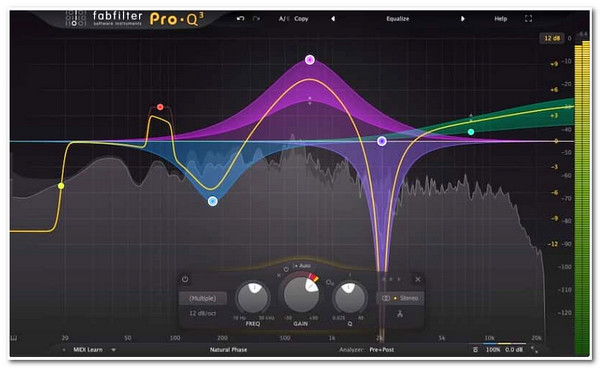Screen dimensions: 600x368
Task: Open Natural Phase processing mode menu
Action: [x=228, y=350]
